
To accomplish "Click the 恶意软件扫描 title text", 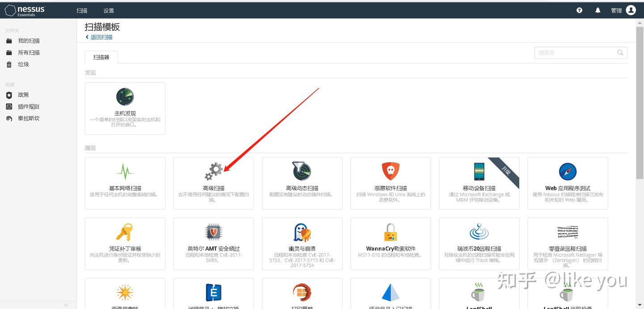I will click(x=390, y=188).
